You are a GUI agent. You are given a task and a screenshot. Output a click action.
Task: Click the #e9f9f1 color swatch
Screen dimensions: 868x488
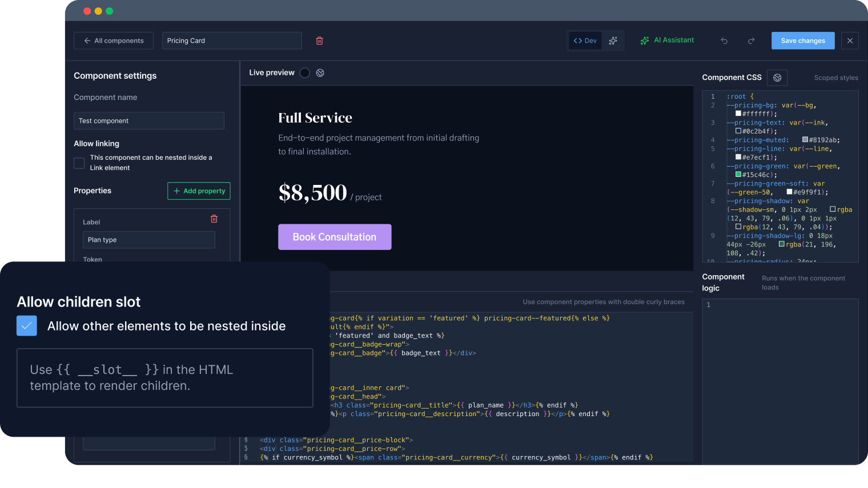pos(789,192)
